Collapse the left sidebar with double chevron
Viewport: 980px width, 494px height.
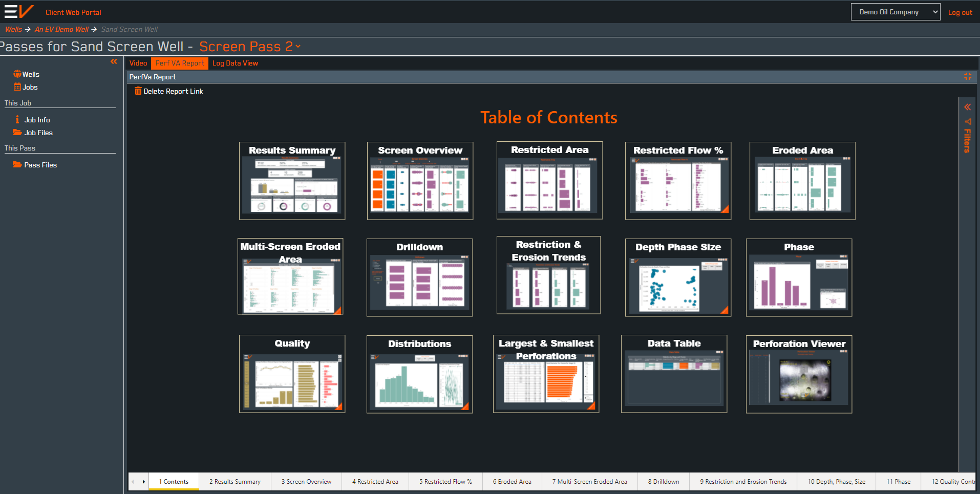tap(114, 62)
